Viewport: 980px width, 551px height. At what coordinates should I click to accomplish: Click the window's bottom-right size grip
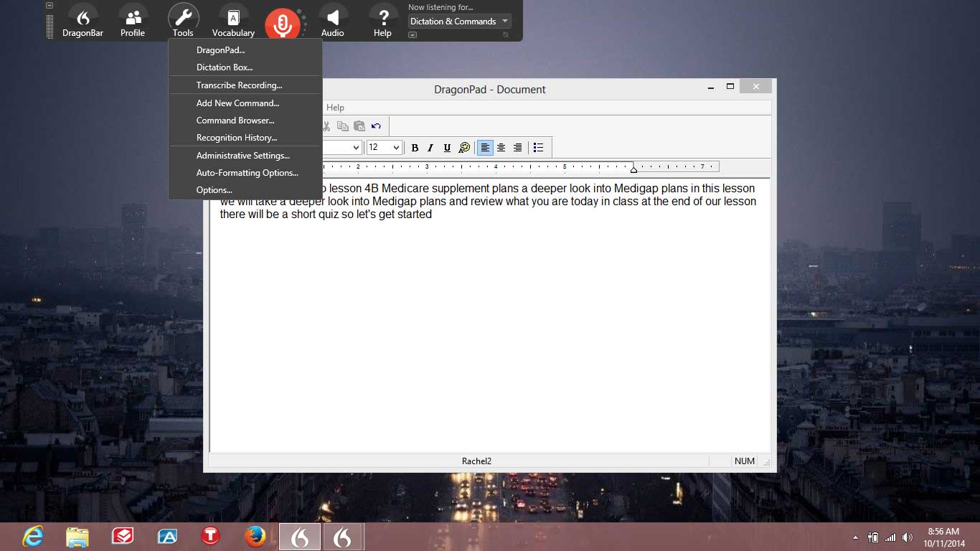(766, 463)
